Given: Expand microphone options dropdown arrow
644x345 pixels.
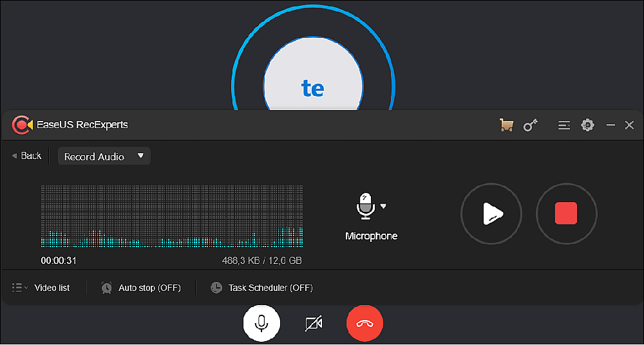Looking at the screenshot, I should (383, 206).
